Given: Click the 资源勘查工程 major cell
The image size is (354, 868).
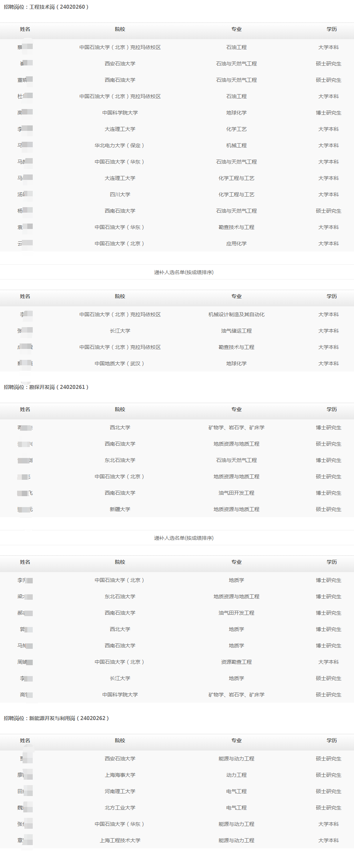Looking at the screenshot, I should tap(236, 662).
